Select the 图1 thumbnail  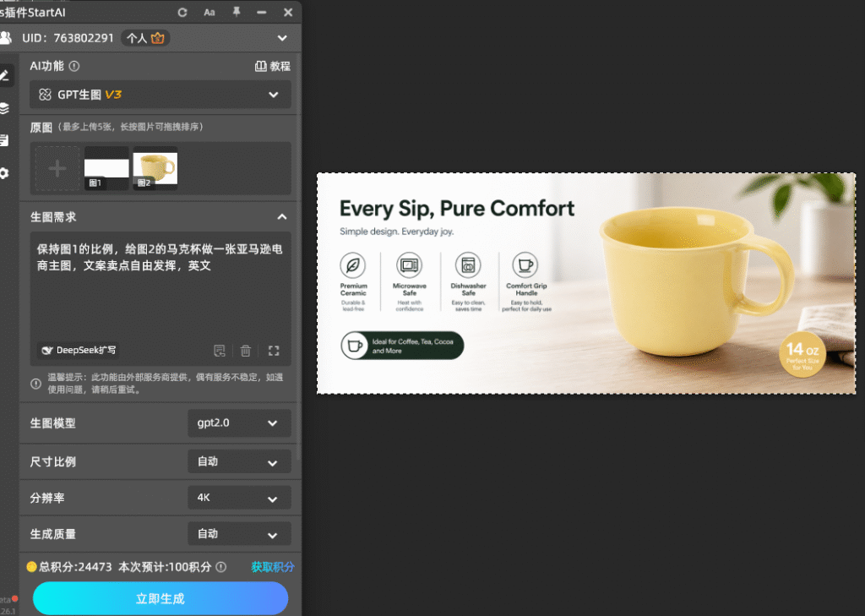pyautogui.click(x=106, y=168)
